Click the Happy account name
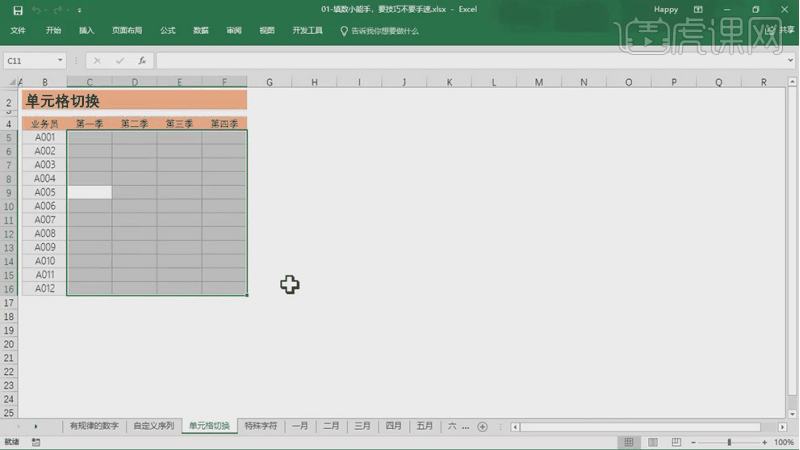 (666, 10)
